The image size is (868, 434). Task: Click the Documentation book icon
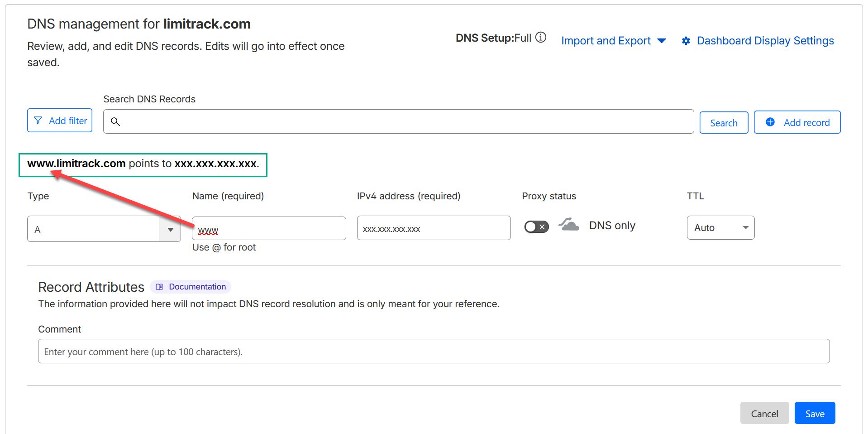[x=159, y=287]
